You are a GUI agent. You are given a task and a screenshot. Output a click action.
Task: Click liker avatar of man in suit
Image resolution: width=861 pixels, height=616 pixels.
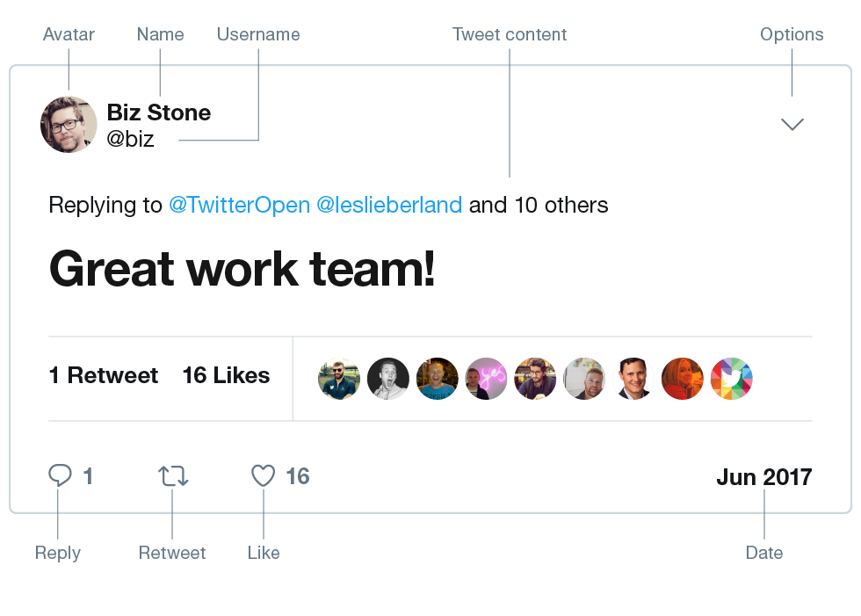tap(633, 379)
